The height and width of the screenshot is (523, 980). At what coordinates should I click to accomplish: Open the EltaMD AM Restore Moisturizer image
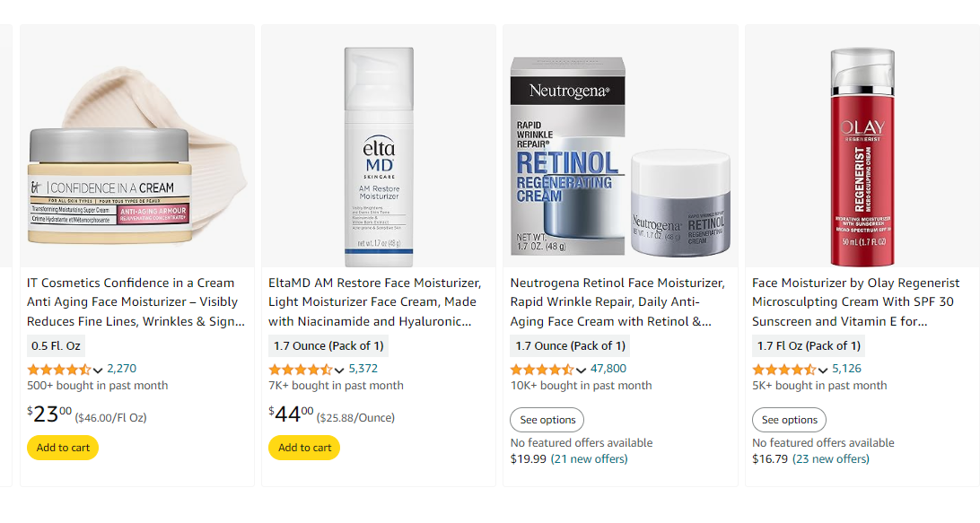[379, 157]
